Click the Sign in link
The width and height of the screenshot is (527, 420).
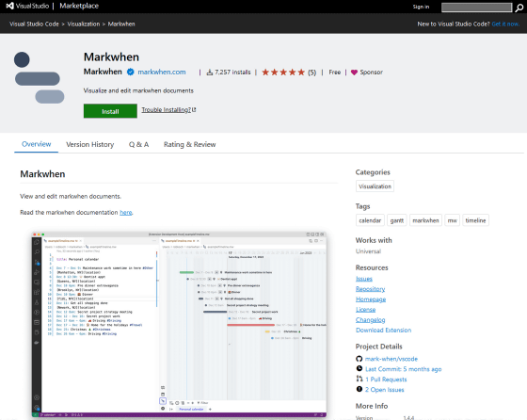pos(421,7)
